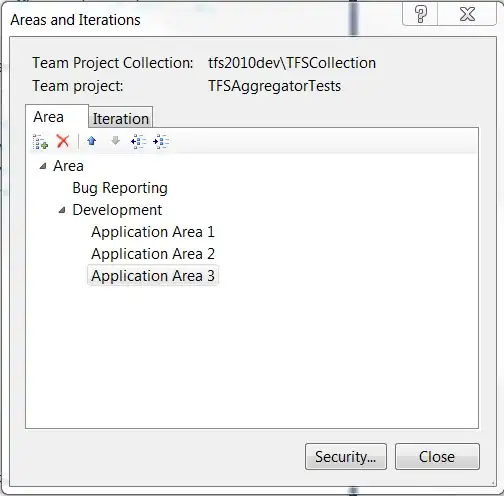
Task: Select Application Area 3
Action: [153, 276]
